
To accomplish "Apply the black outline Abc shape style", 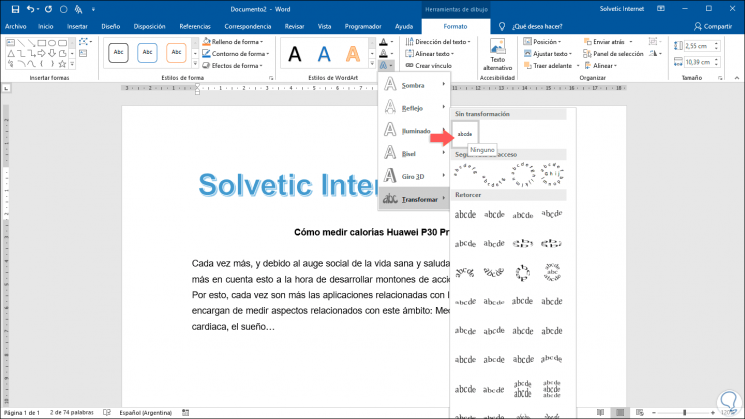I will [x=118, y=53].
